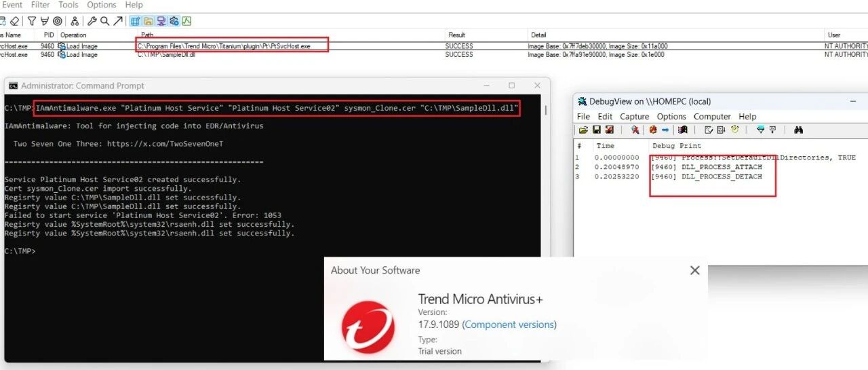
Task: Open the Event menu in Process Monitor
Action: click(13, 5)
